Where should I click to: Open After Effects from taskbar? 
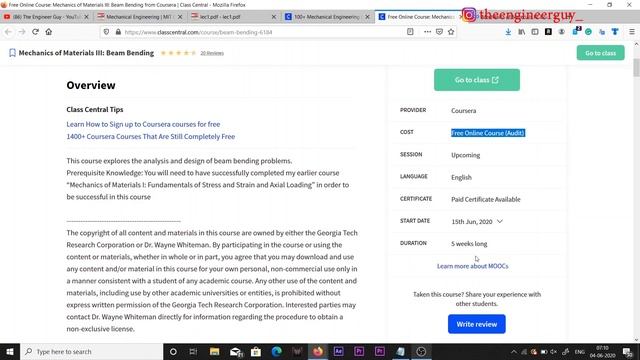click(338, 351)
